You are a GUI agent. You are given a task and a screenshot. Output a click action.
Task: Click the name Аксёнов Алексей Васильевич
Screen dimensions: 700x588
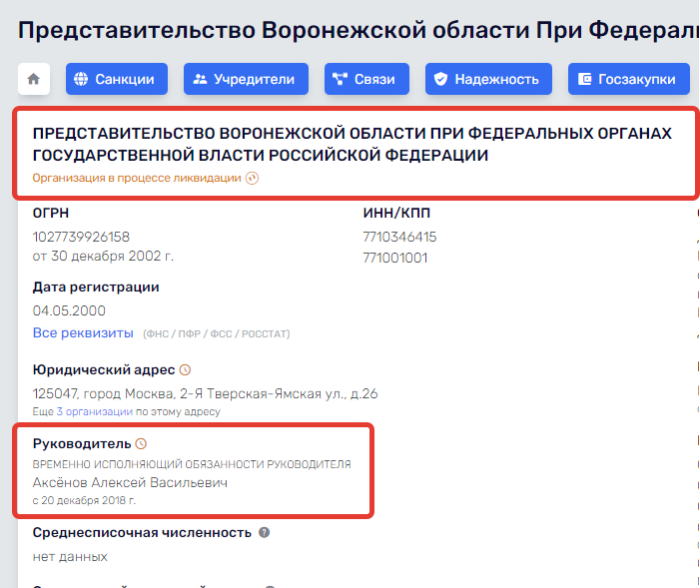tap(130, 482)
